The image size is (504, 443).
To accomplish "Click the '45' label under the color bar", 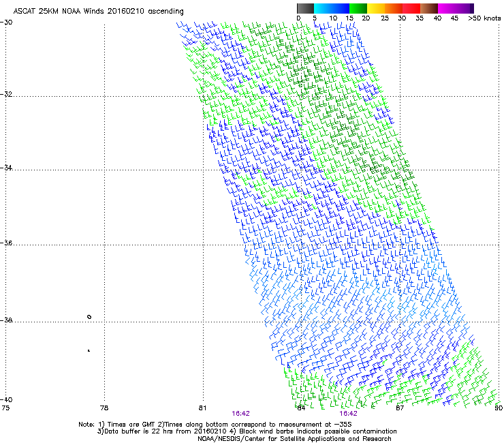I will [x=454, y=18].
